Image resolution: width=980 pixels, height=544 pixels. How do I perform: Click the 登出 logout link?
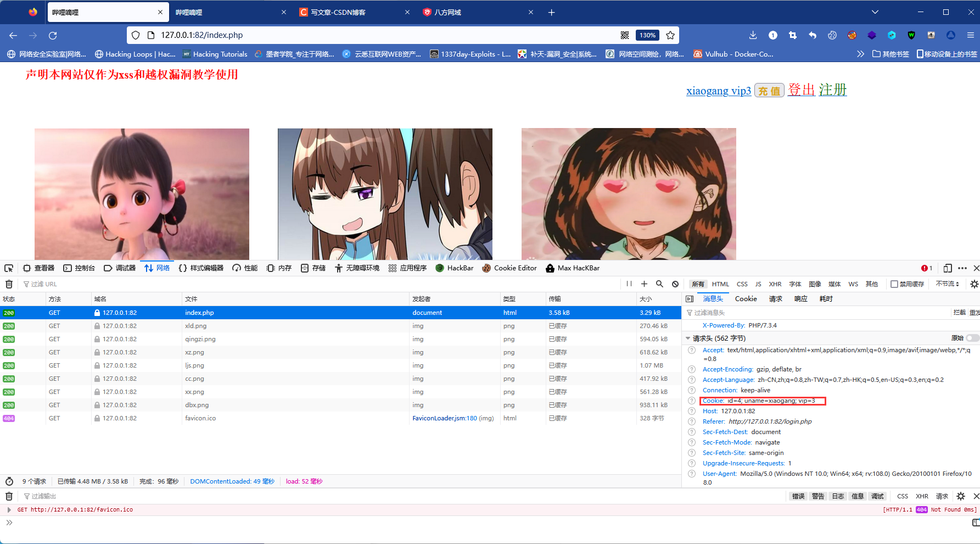point(802,90)
